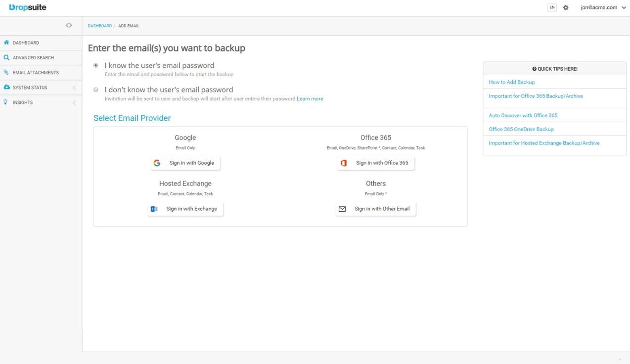Click 'QUICK TIPS HERE!' header text
Screen dimensions: 630x364
coord(557,69)
